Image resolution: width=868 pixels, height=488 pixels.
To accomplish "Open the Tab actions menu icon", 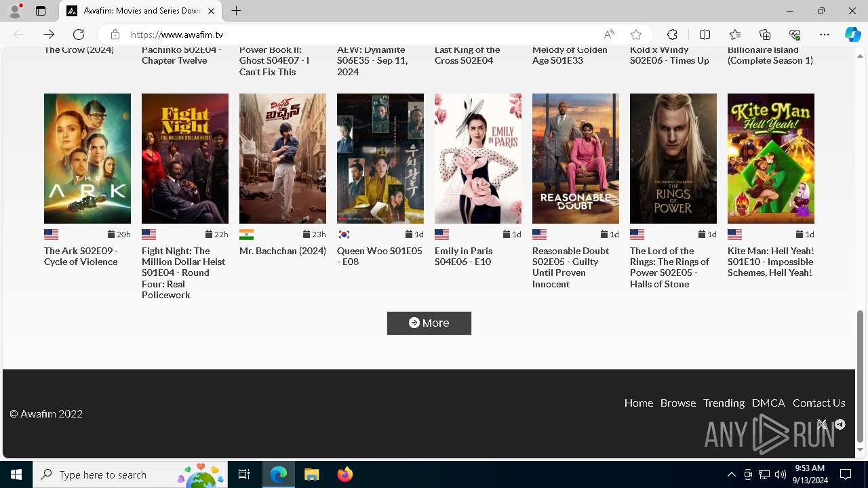I will (41, 11).
